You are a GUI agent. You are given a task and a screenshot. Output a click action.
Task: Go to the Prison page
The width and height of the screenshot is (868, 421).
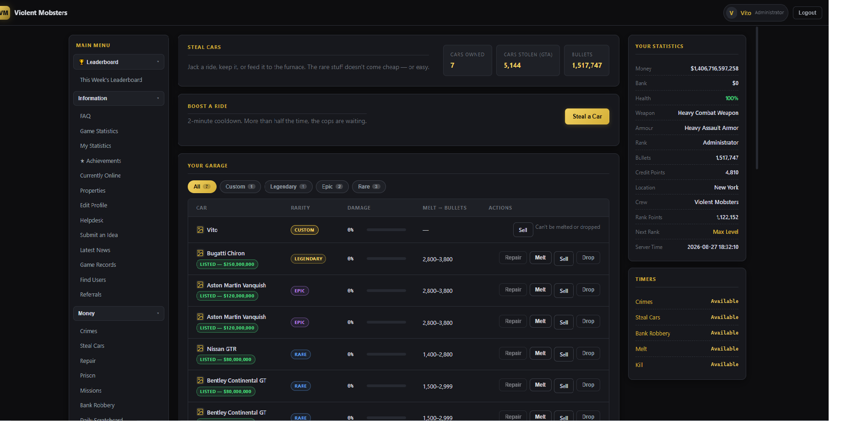tap(88, 376)
